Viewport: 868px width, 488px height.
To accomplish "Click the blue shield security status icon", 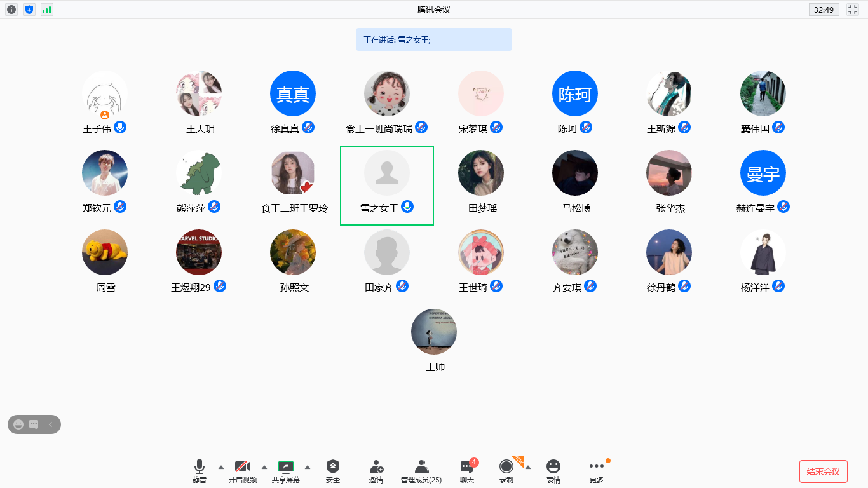I will [29, 10].
